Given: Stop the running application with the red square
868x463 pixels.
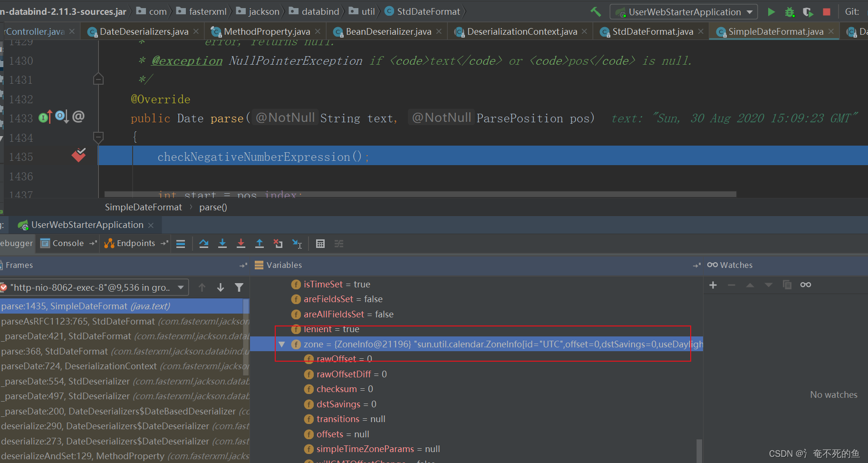Looking at the screenshot, I should coord(827,11).
